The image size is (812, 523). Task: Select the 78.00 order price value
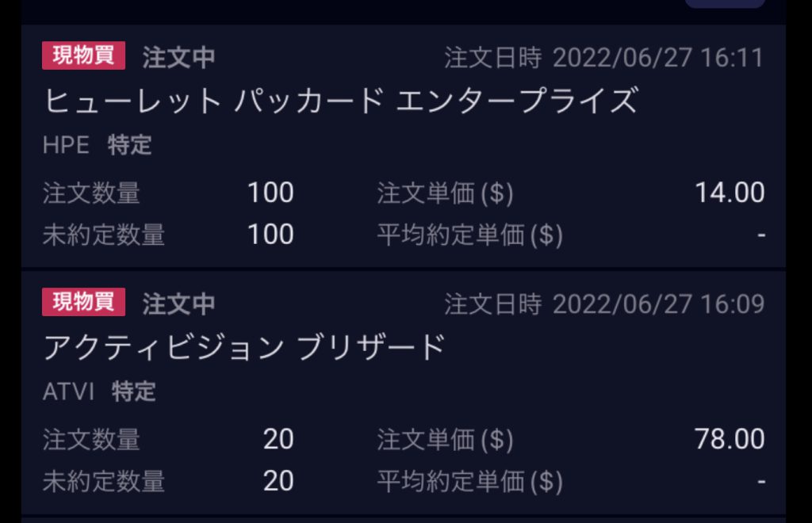pos(730,438)
